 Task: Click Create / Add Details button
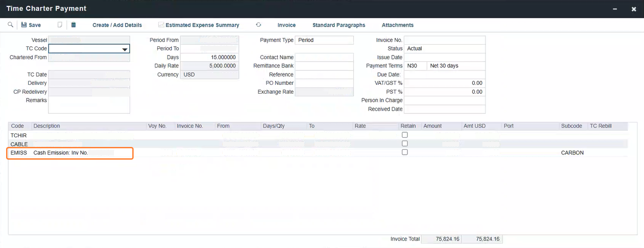pos(117,25)
